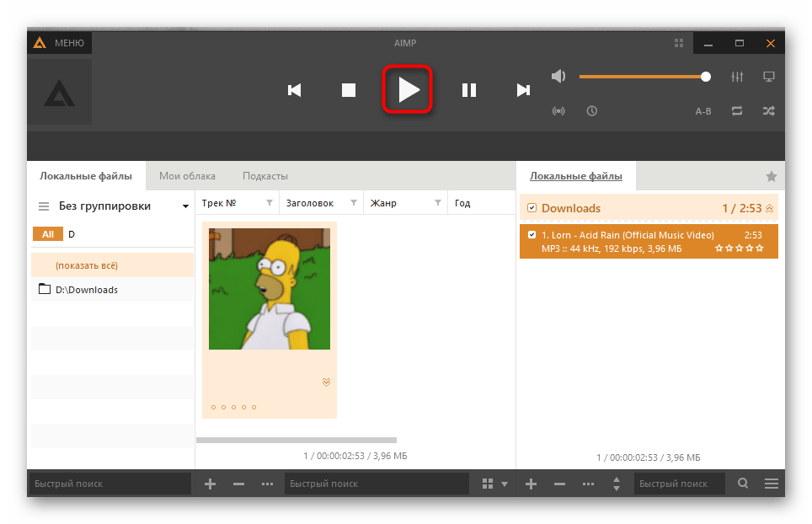Expand the Без группировки grouping dropdown
812x524 pixels.
185,206
